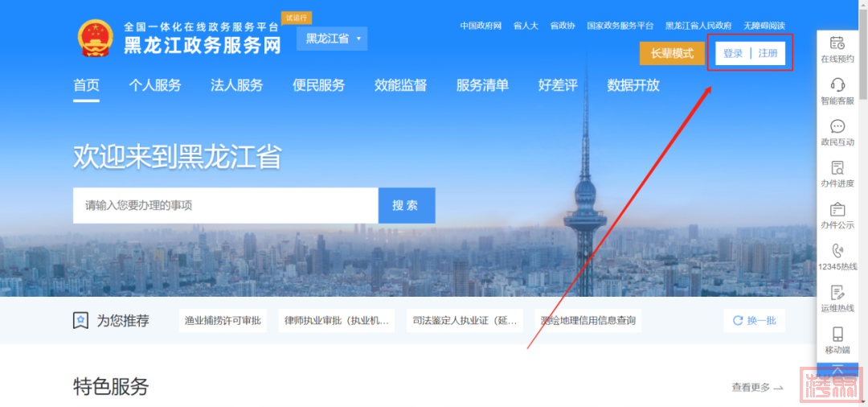Open the 移动端 mobile phone icon

(837, 334)
